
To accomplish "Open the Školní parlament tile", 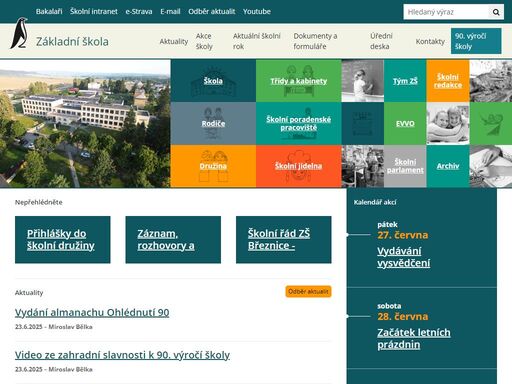I will pos(405,166).
